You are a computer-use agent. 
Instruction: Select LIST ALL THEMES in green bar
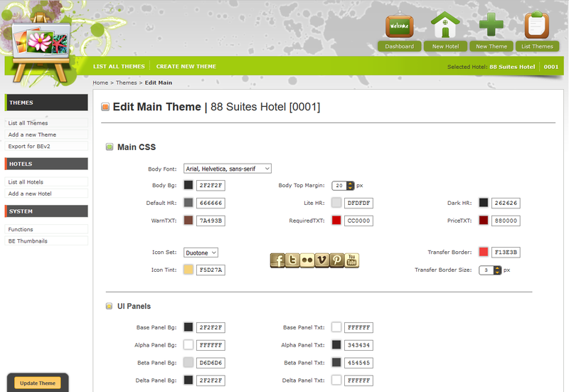tap(119, 67)
